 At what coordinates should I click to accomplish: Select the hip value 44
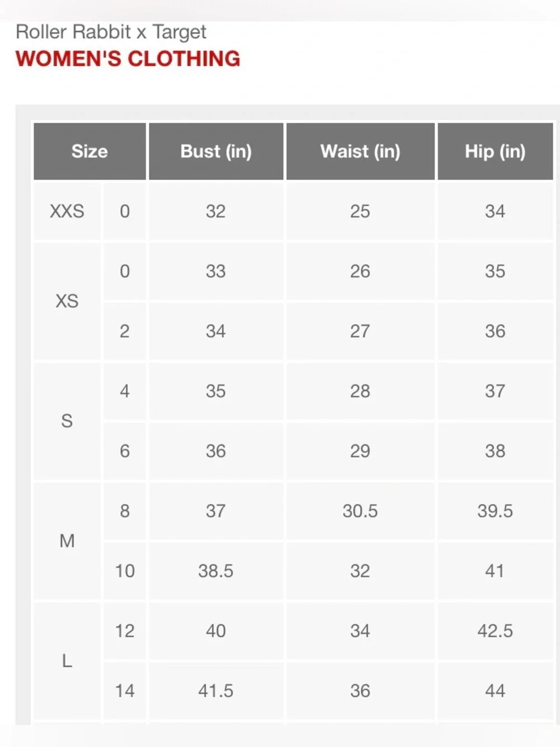(495, 691)
